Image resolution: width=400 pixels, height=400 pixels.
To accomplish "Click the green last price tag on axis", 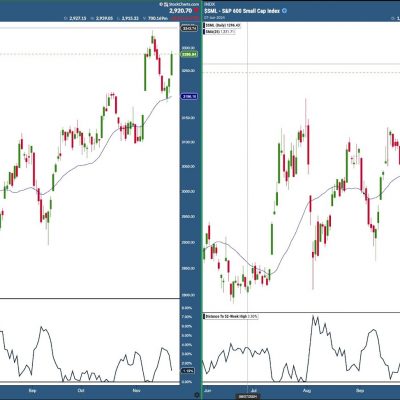I will 189,54.
